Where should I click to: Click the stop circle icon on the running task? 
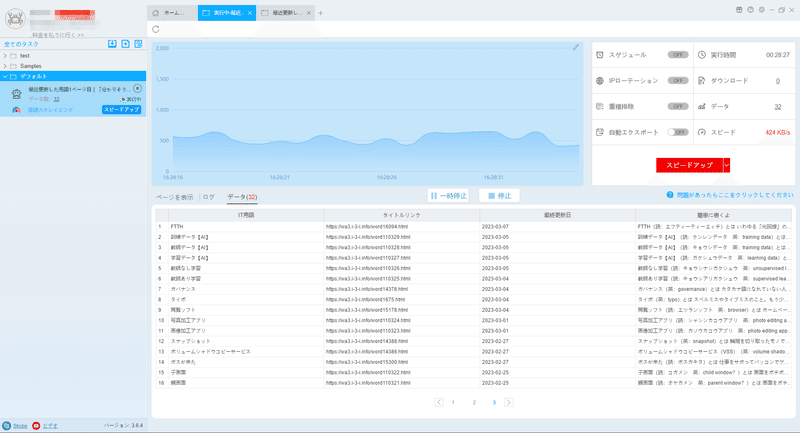click(x=137, y=88)
